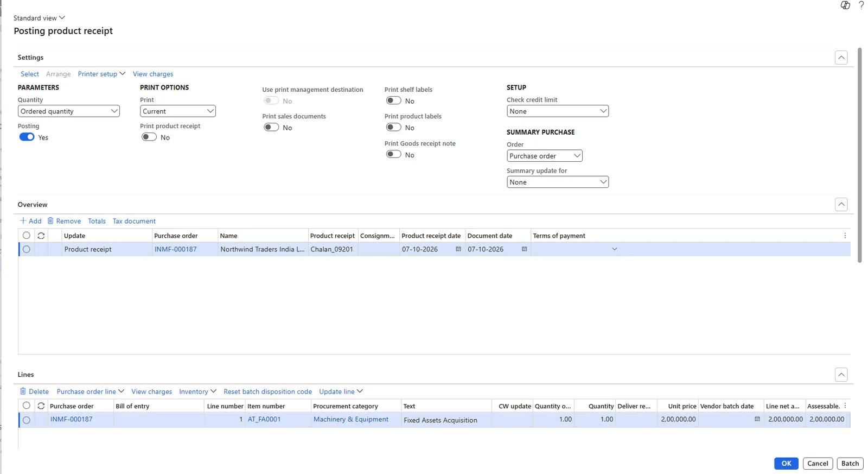Open Order dropdown showing Purchase order
This screenshot has width=868, height=474.
coord(545,156)
